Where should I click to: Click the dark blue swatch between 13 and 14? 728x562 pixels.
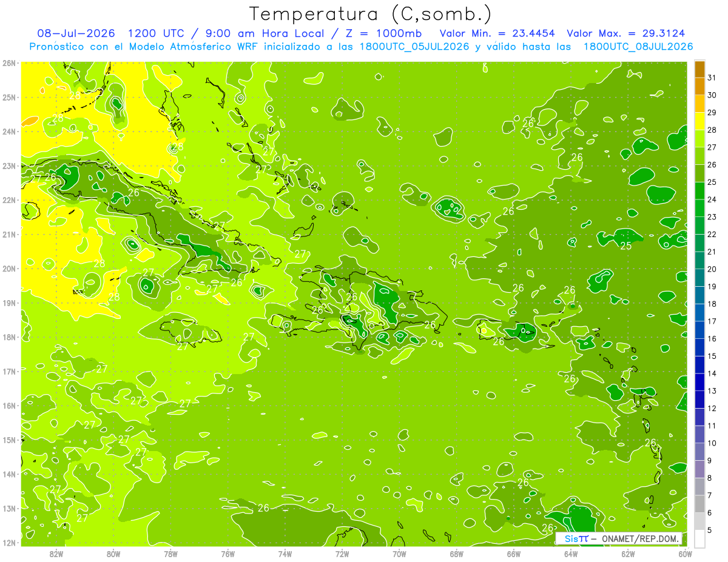click(x=700, y=382)
